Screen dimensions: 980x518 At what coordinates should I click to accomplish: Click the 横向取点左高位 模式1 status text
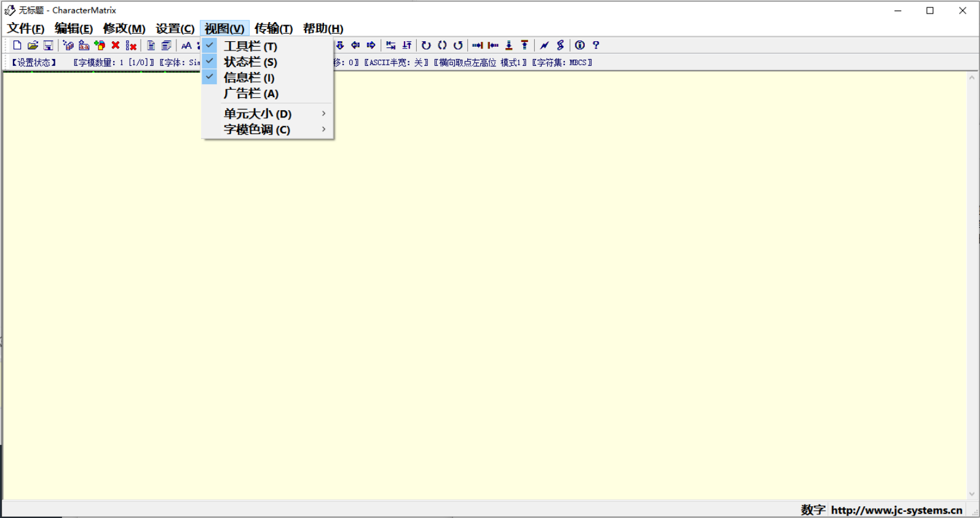480,63
